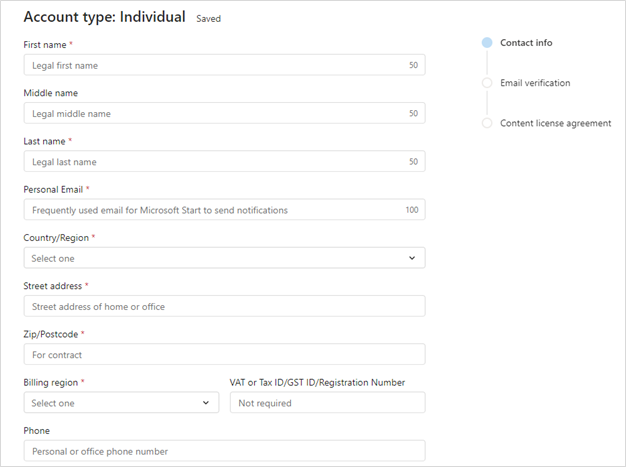Open the Content license agreement step
The width and height of the screenshot is (626, 467).
[x=555, y=123]
